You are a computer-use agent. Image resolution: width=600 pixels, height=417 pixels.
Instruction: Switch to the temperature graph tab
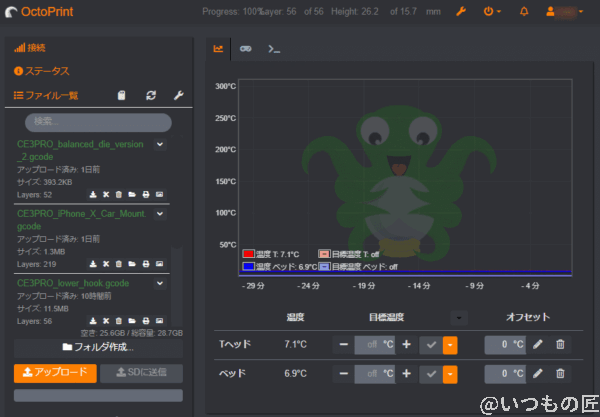[218, 48]
